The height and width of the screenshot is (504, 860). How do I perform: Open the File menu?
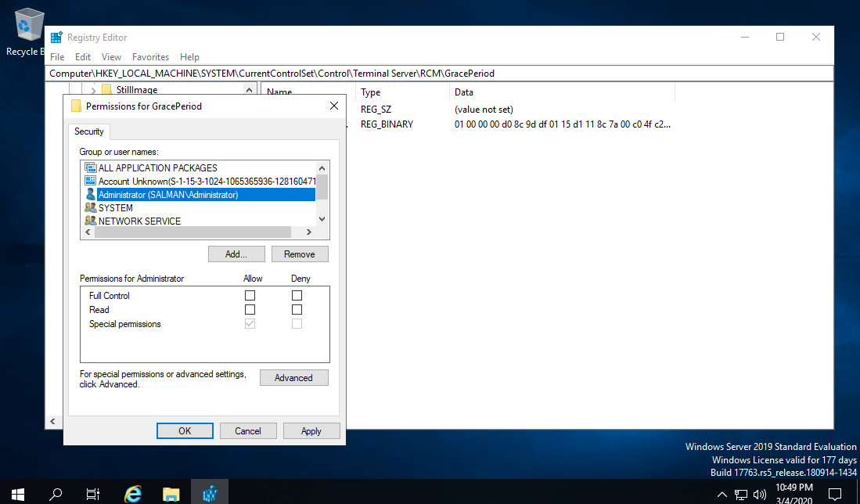[57, 57]
